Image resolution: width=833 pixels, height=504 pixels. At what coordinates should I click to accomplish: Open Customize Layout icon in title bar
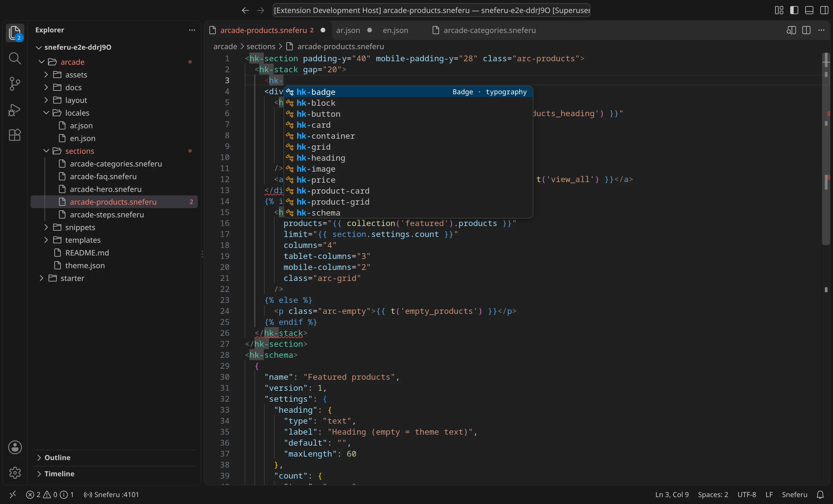click(x=779, y=10)
